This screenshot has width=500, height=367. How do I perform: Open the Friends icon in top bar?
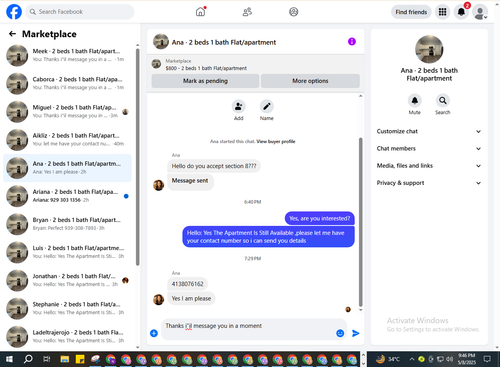click(247, 12)
